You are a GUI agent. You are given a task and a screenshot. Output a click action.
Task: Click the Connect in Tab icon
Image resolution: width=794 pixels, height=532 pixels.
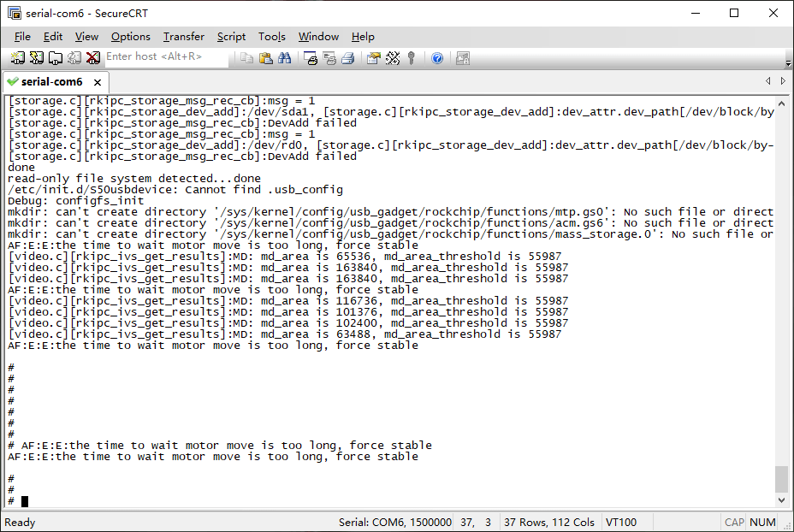point(56,58)
